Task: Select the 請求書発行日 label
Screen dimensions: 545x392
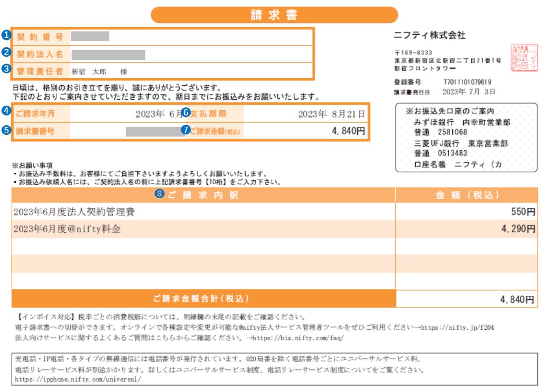Action: coord(413,92)
